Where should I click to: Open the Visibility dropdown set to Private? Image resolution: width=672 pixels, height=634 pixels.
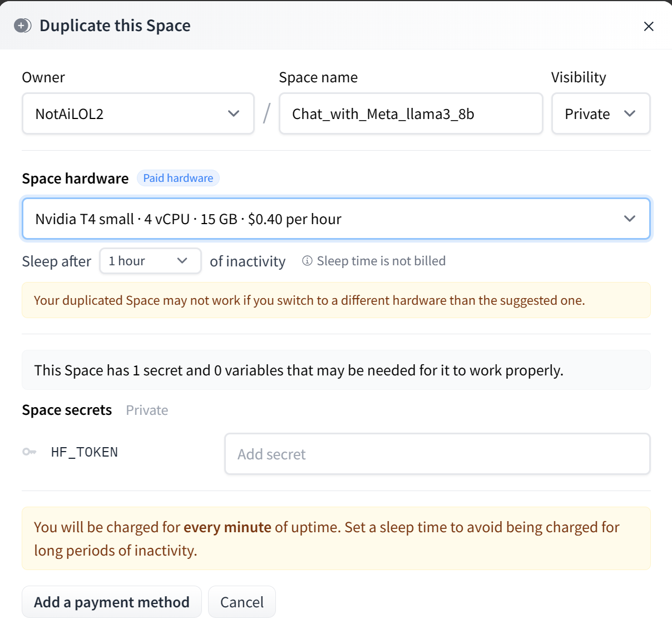[x=600, y=114]
